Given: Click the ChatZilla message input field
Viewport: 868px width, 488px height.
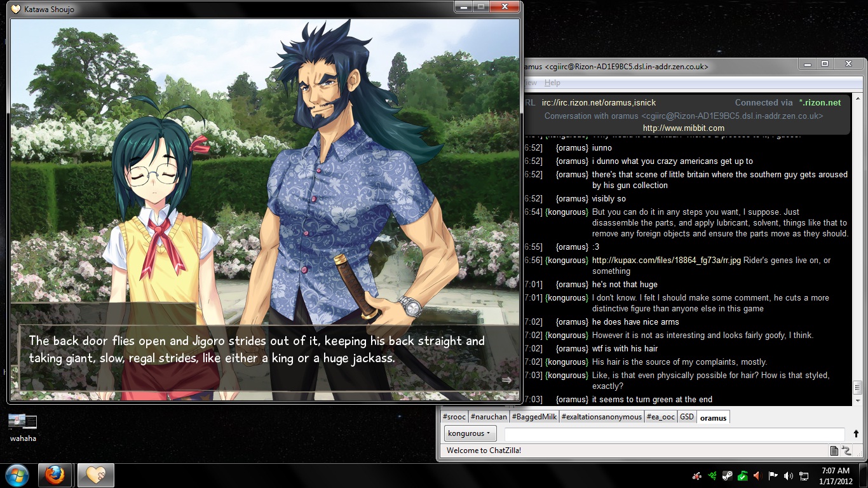Looking at the screenshot, I should pos(674,434).
